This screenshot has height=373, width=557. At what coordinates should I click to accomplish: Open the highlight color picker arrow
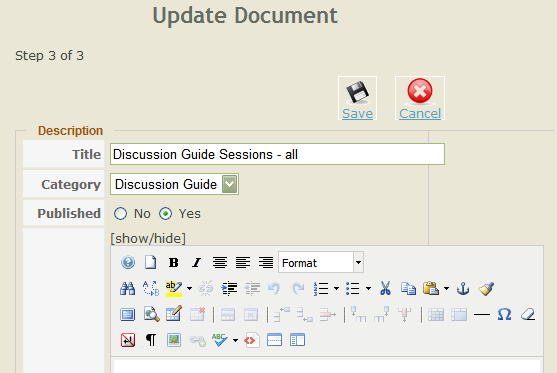189,288
